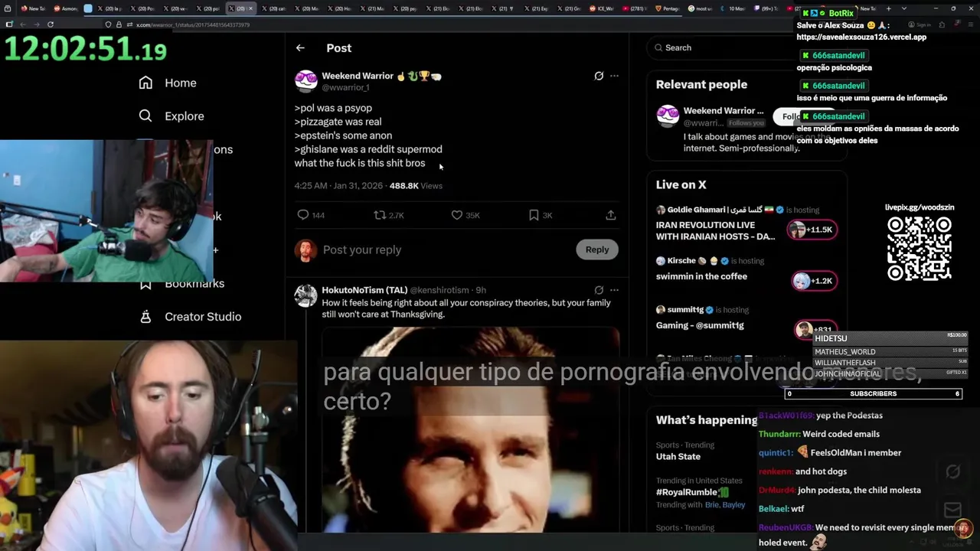The height and width of the screenshot is (551, 980).
Task: Open a new browser tab with plus
Action: tap(888, 8)
